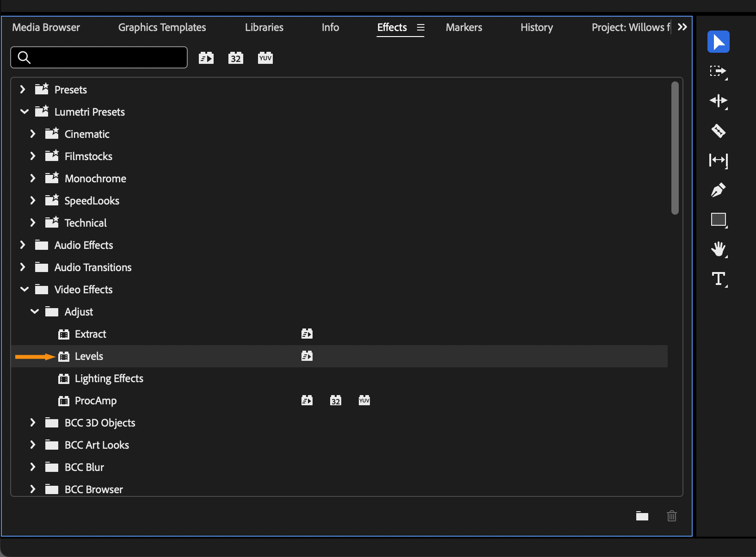Pick the Razor tool
This screenshot has width=756, height=557.
718,131
